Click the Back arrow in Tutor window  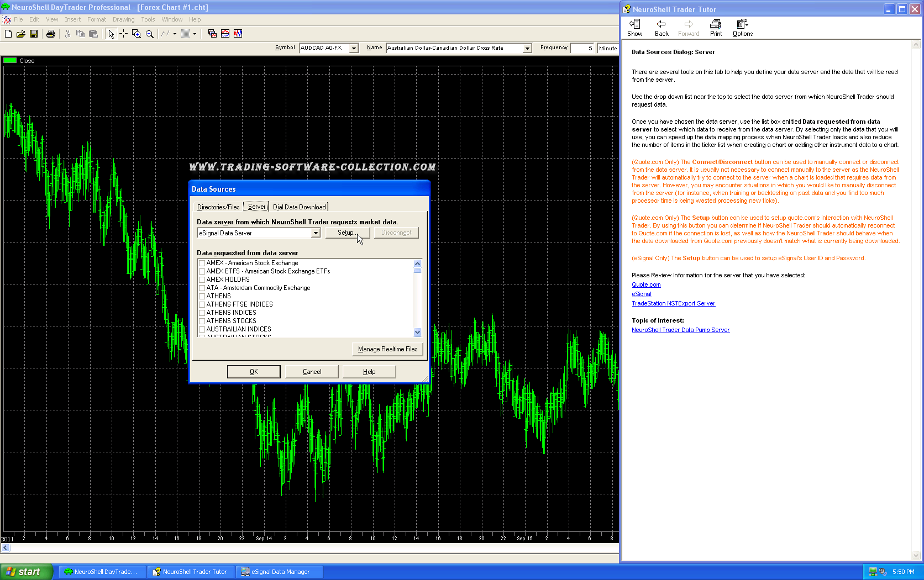661,28
